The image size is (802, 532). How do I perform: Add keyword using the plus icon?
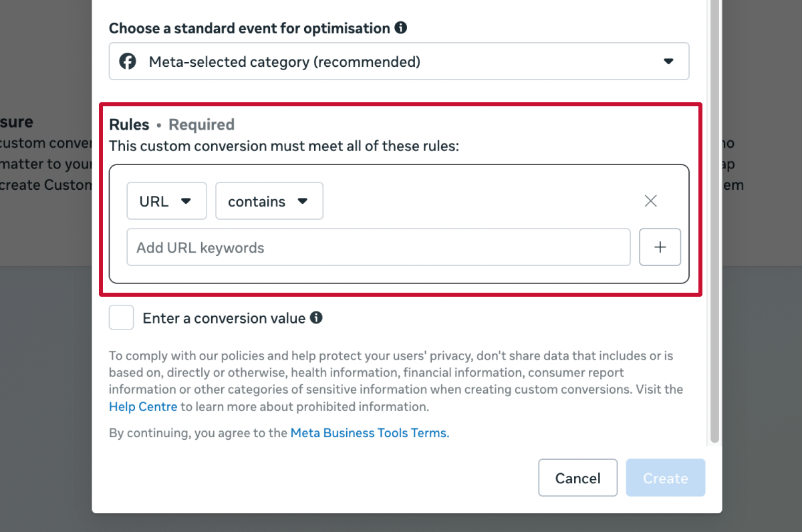[660, 247]
